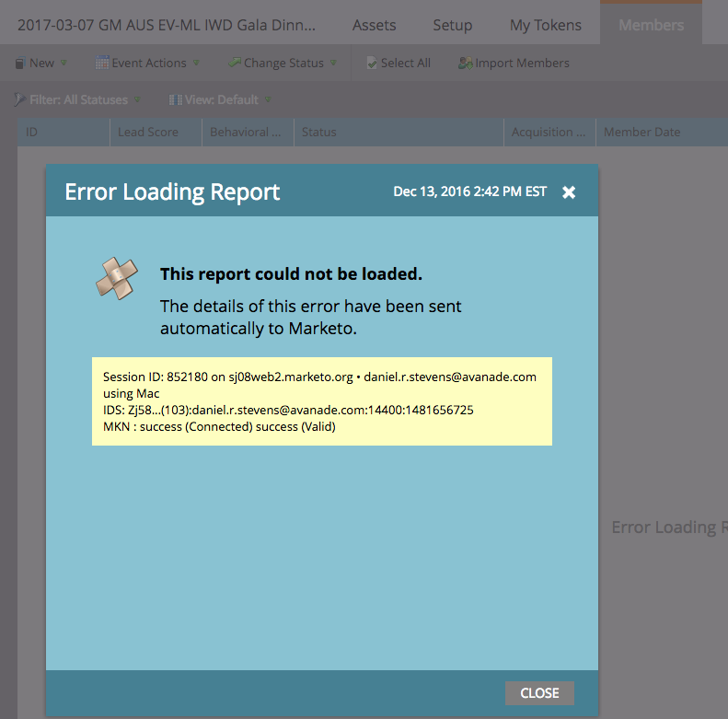Click Filter: All Statuses label
Viewport: 728px width, 719px height.
point(78,99)
